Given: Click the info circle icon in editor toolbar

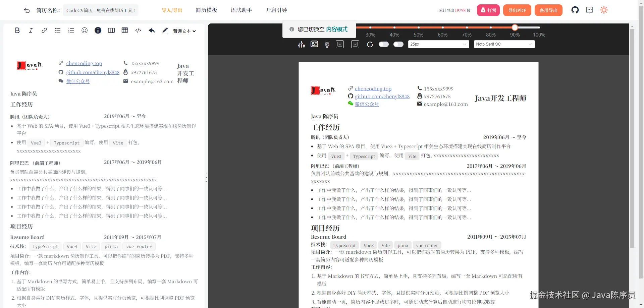Looking at the screenshot, I should click(98, 30).
